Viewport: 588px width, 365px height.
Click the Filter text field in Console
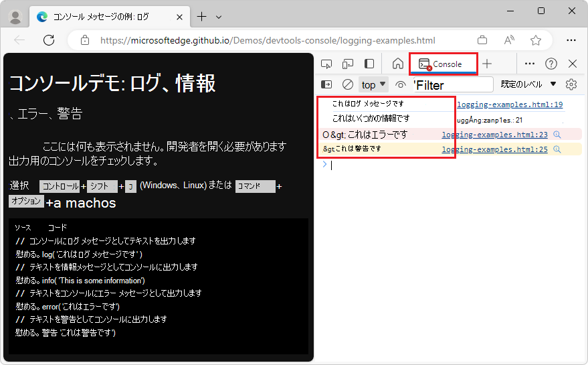[453, 85]
